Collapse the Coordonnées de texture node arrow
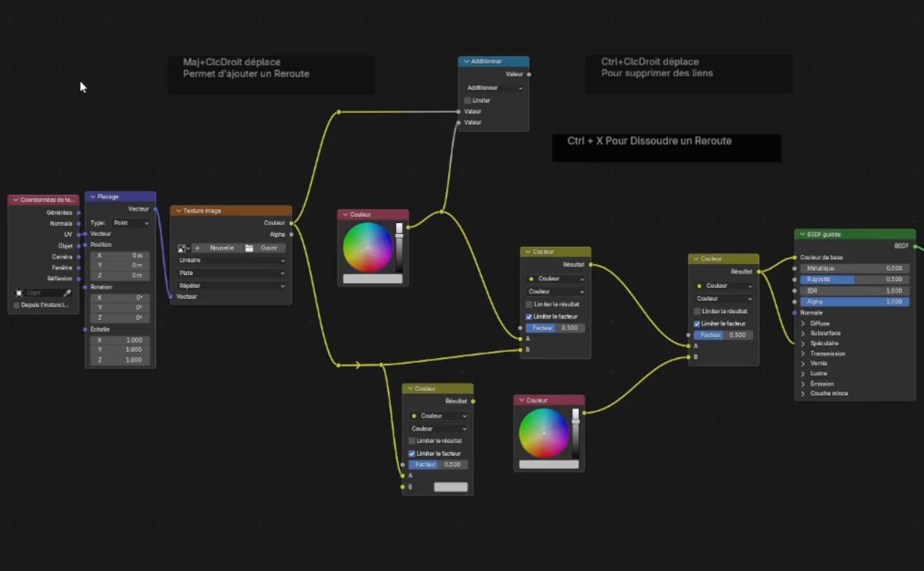The width and height of the screenshot is (924, 571). click(x=15, y=200)
